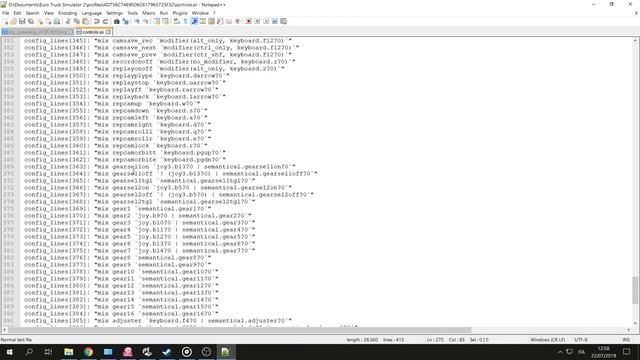Toggle the indent guide toolbar button
Image resolution: width=640 pixels, height=360 pixels.
point(194,21)
